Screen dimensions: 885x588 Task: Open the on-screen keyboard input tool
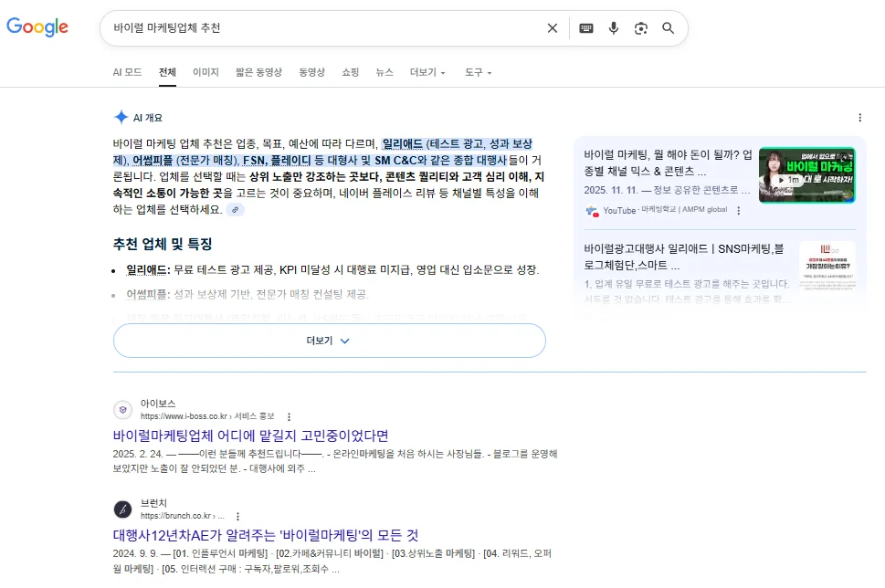pos(586,28)
